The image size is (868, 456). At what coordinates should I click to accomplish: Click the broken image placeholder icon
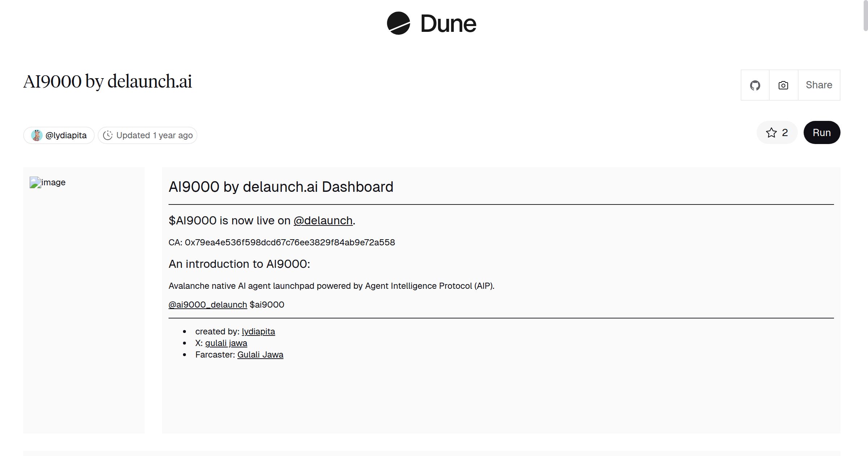[x=35, y=182]
